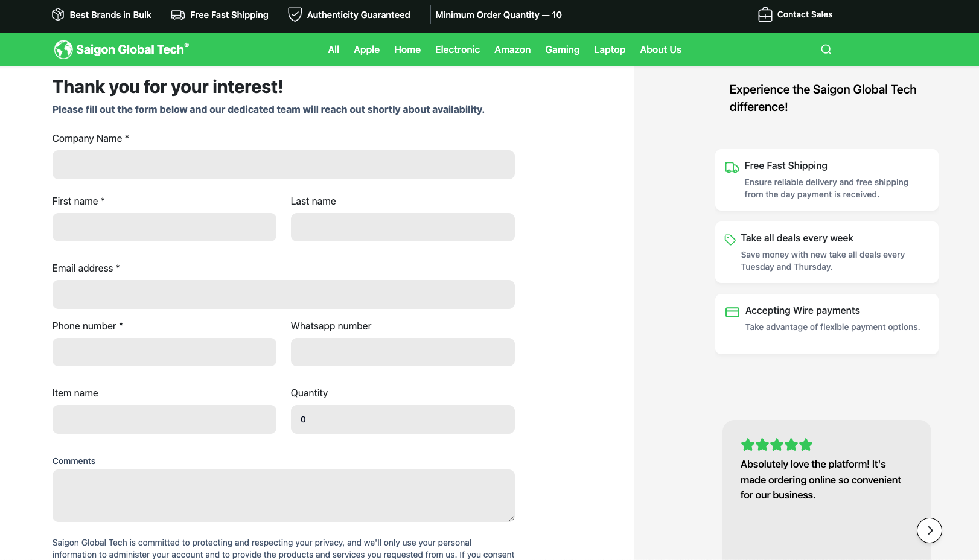The width and height of the screenshot is (979, 560).
Task: Advance testimonial with the next arrow button
Action: point(929,530)
